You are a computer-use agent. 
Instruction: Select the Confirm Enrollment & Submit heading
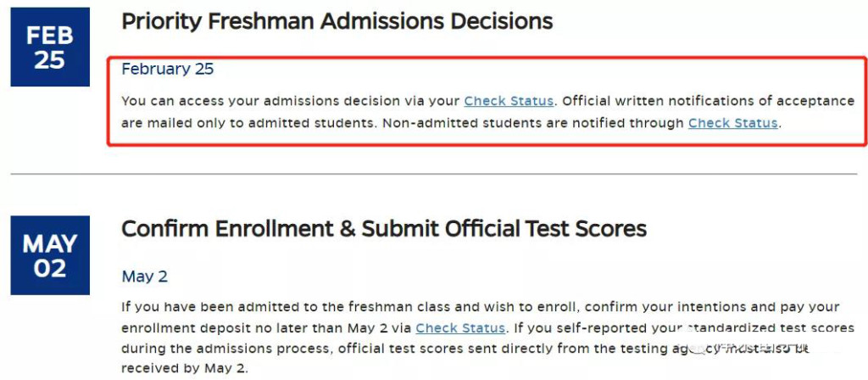384,229
